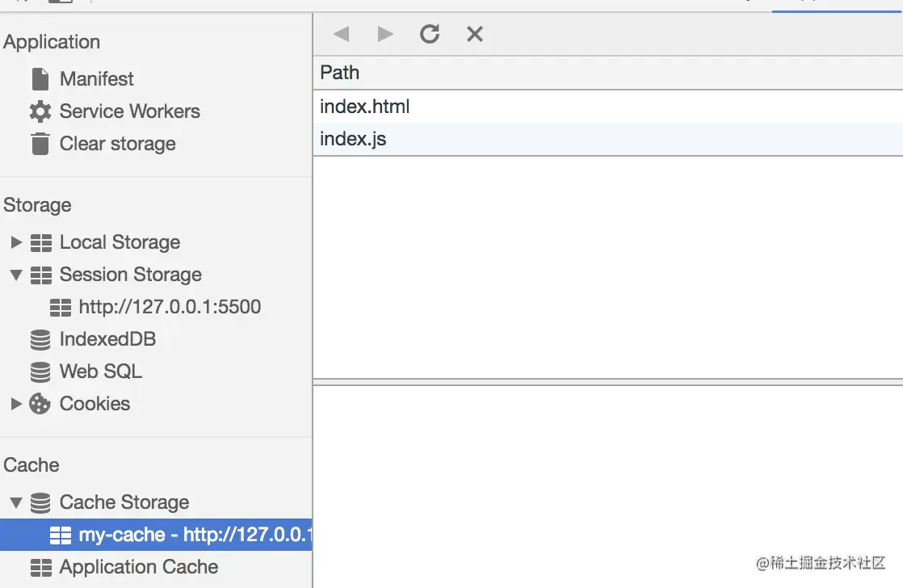Viewport: 903px width, 588px height.
Task: Click the Service Workers gear icon
Action: [x=40, y=111]
